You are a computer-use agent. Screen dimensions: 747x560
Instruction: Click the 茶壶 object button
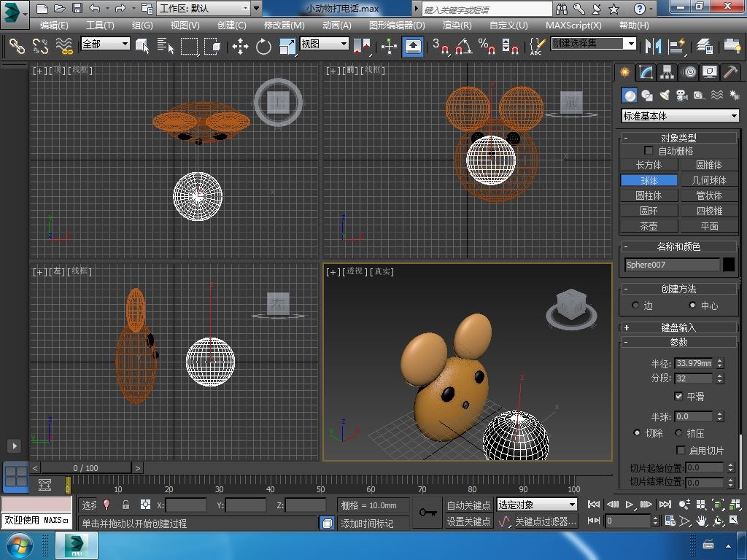(x=649, y=226)
